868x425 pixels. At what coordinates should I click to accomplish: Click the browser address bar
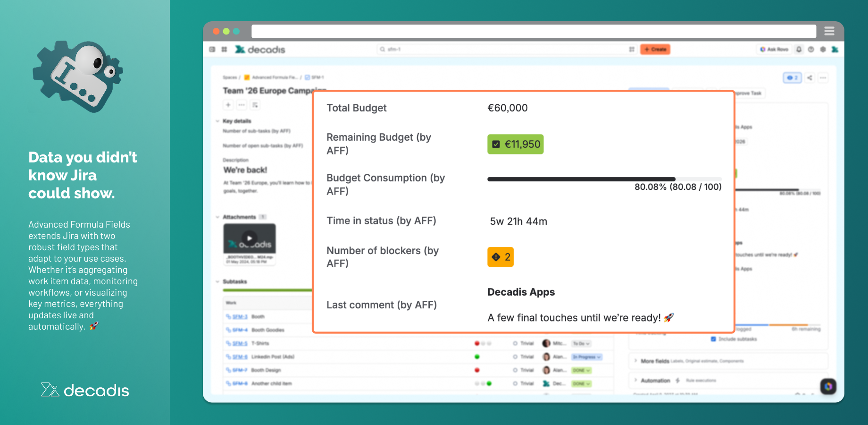coord(534,31)
